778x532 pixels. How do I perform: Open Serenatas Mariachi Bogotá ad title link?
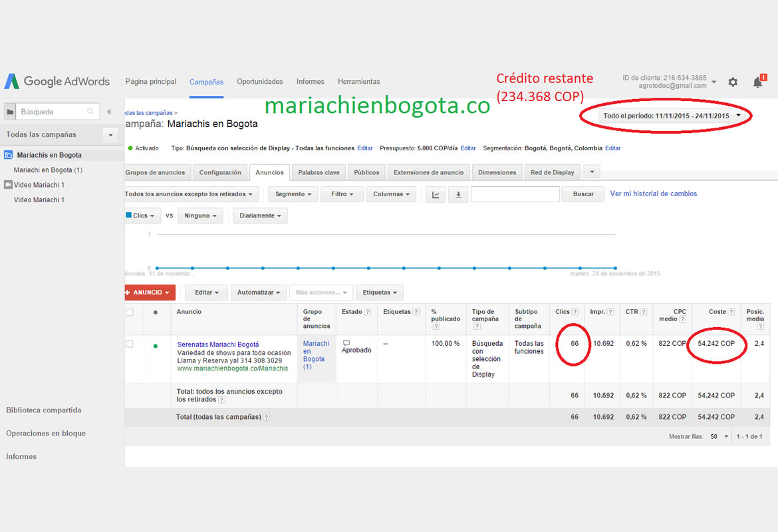pyautogui.click(x=218, y=344)
